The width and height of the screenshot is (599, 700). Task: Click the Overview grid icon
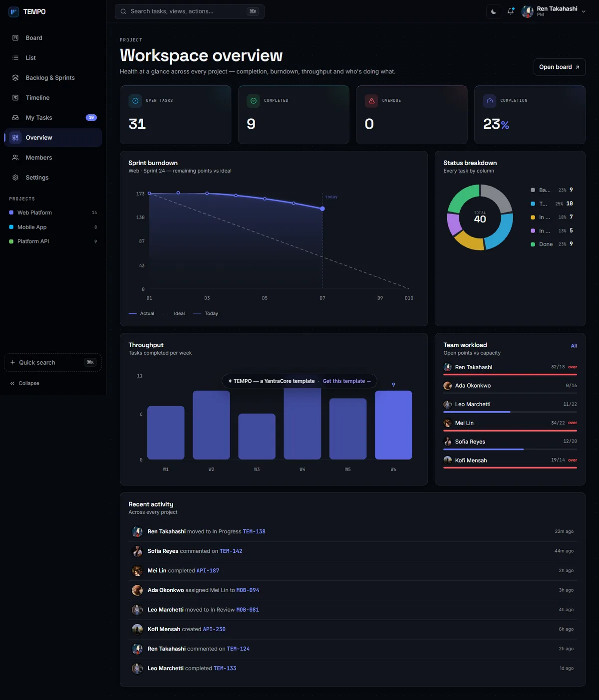point(15,138)
